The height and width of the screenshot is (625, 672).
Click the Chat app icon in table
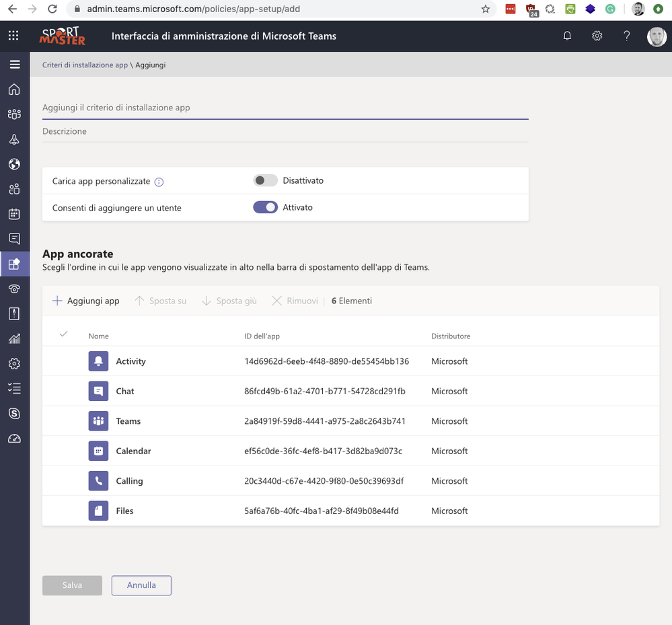tap(98, 391)
